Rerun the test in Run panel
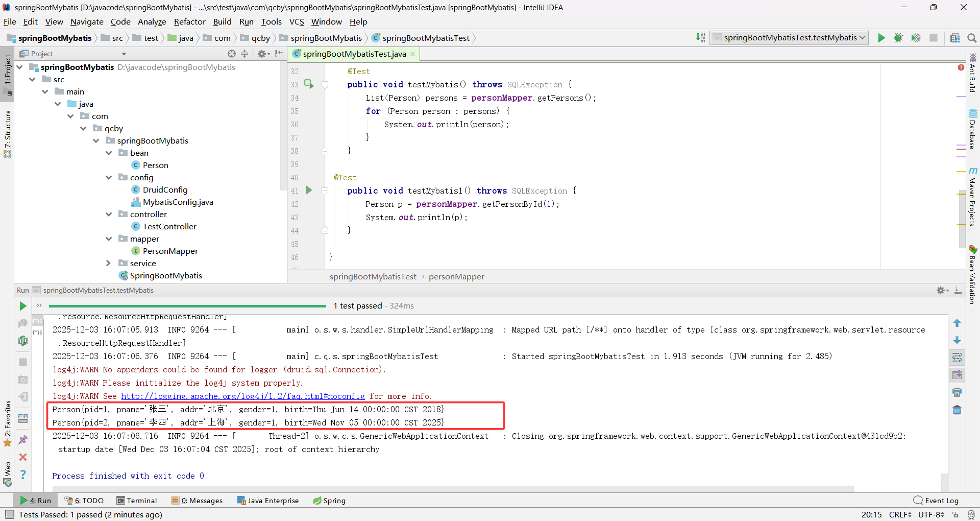This screenshot has height=521, width=980. (x=23, y=306)
